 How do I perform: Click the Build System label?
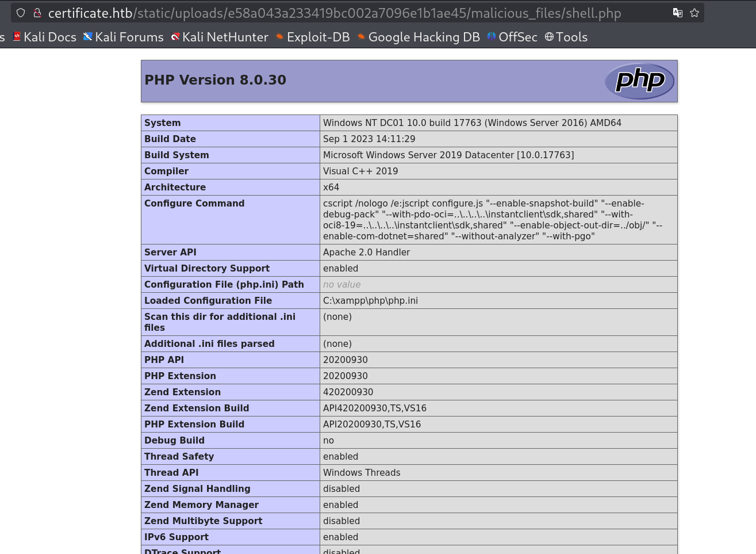[176, 155]
